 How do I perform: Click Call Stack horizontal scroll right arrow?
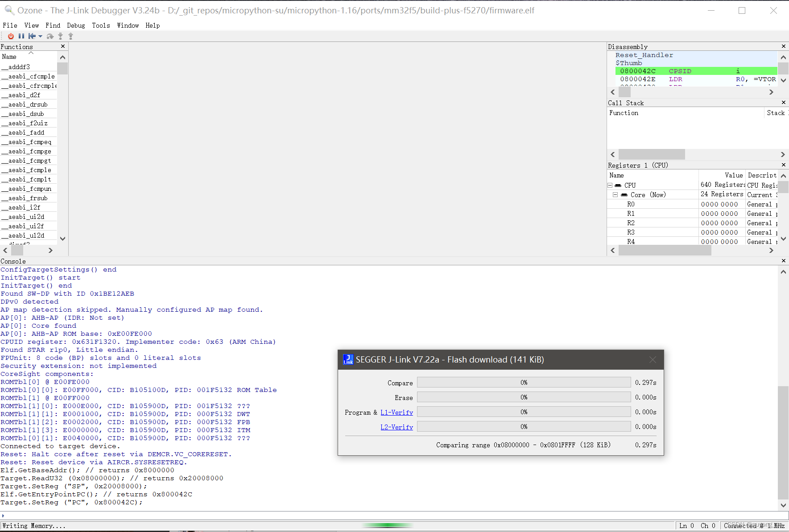783,154
